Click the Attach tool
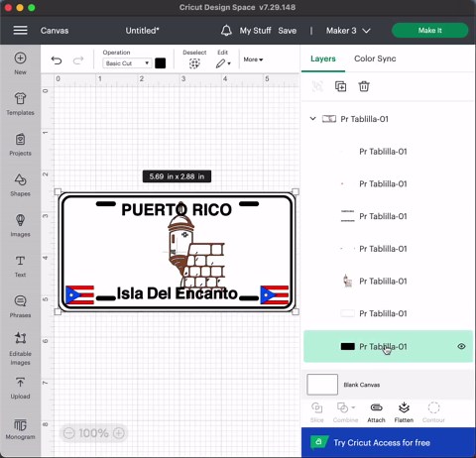 click(376, 412)
